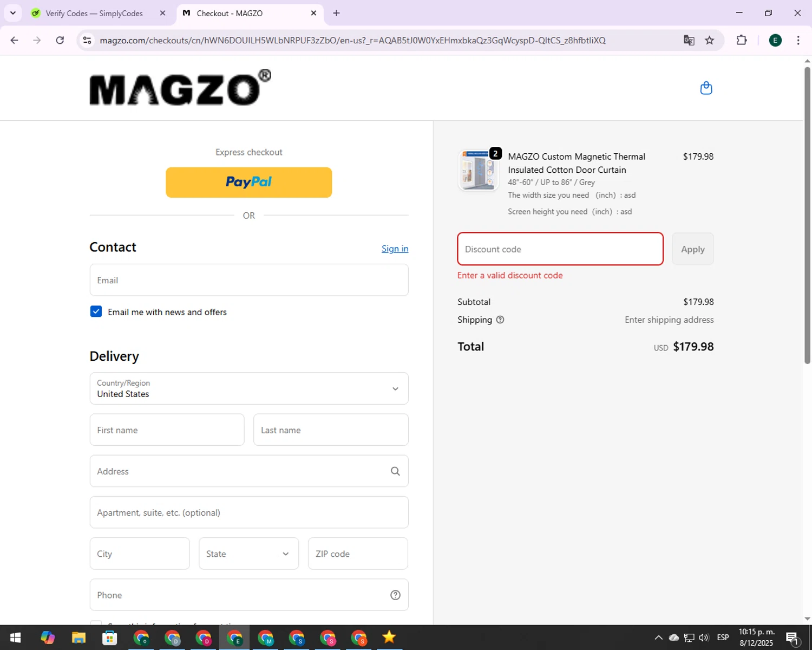Open the Chrome profile avatar E
The width and height of the screenshot is (812, 650).
(x=775, y=40)
